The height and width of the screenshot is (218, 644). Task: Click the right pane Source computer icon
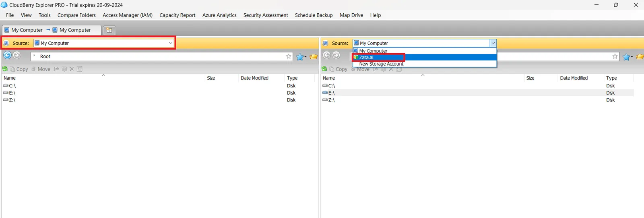click(x=325, y=43)
